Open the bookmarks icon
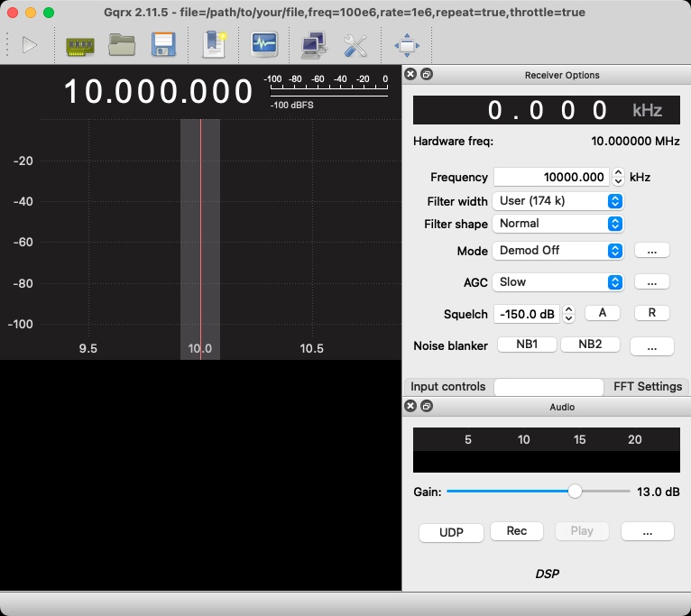 point(214,44)
